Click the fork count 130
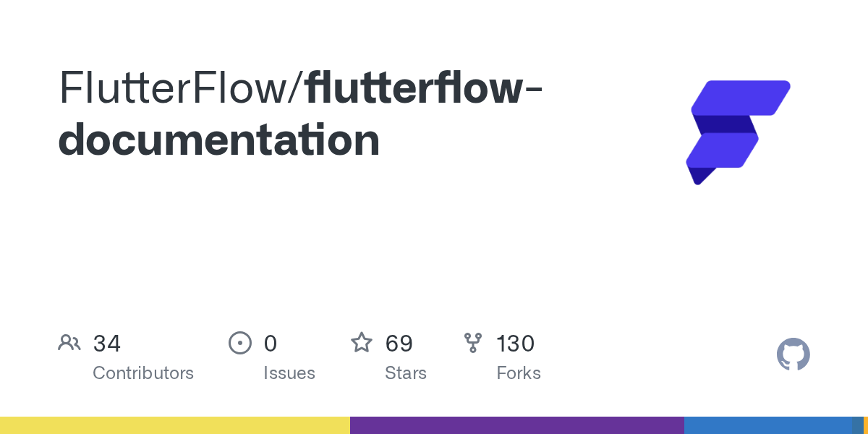 [x=516, y=344]
